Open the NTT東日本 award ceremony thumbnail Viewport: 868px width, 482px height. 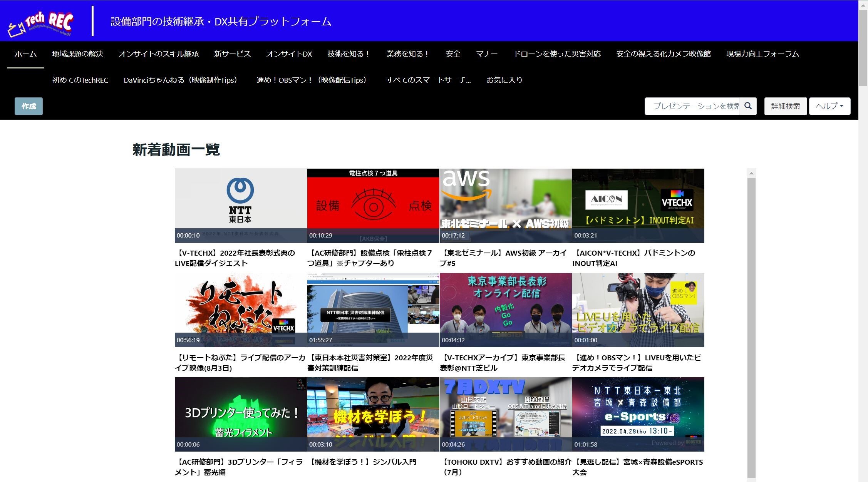click(x=241, y=206)
